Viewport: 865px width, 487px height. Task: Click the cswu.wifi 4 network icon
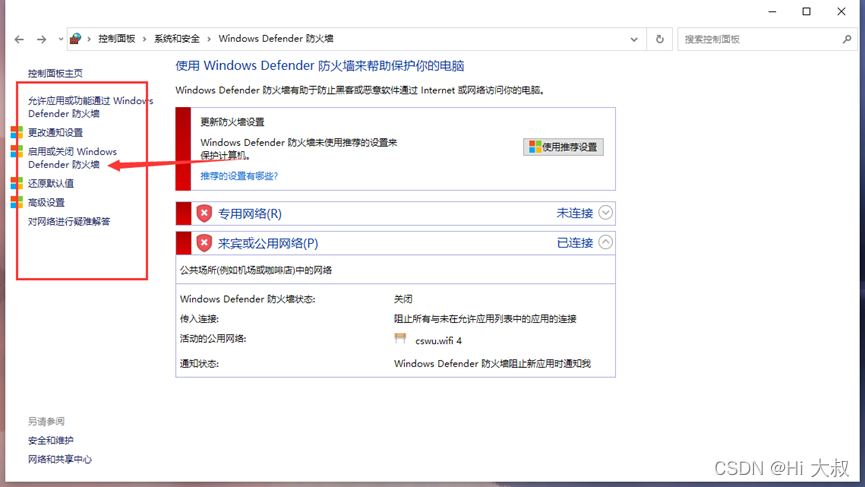point(401,338)
